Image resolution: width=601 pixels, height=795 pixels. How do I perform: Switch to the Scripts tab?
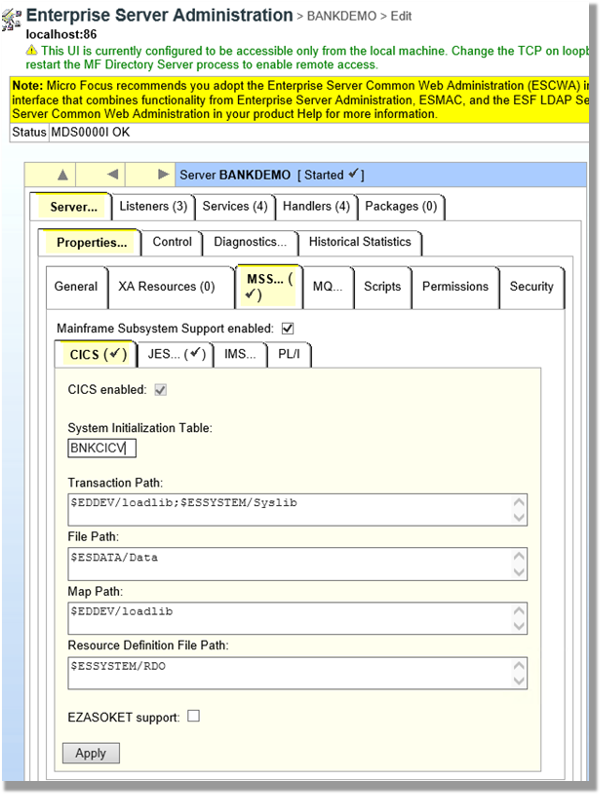click(x=382, y=286)
